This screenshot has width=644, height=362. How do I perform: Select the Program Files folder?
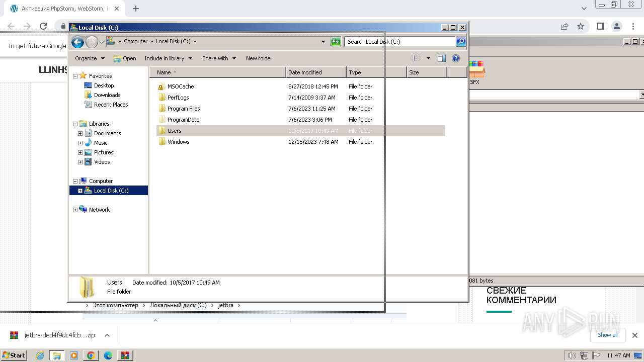(x=184, y=109)
